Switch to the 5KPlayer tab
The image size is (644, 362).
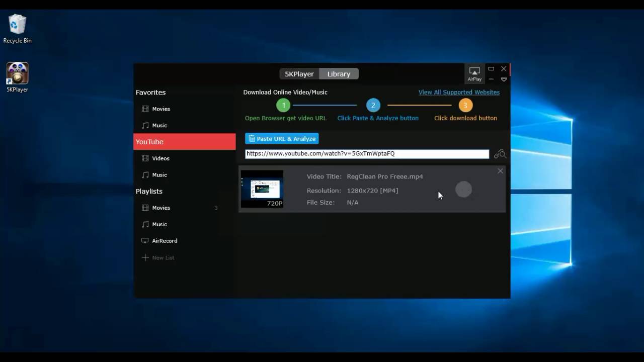(299, 73)
